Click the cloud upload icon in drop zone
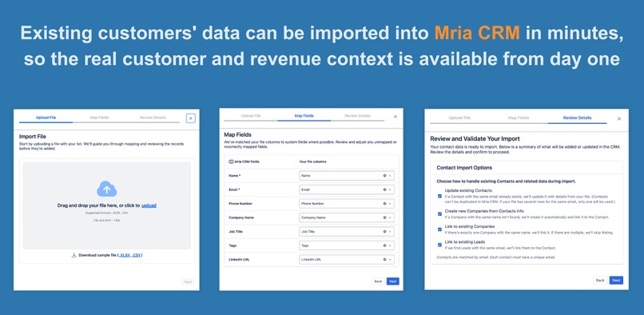644x315 pixels. coord(107,189)
